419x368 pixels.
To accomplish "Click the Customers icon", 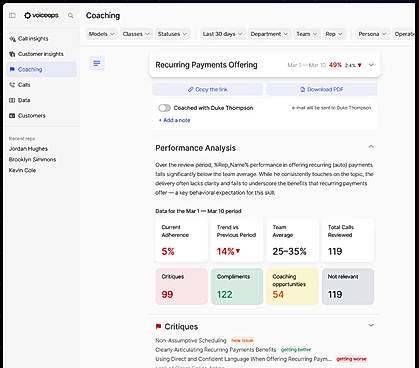I will [x=12, y=115].
